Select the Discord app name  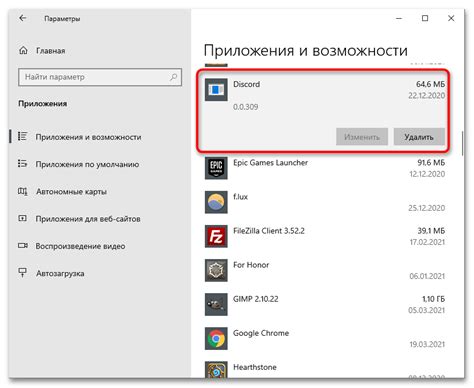(x=246, y=84)
